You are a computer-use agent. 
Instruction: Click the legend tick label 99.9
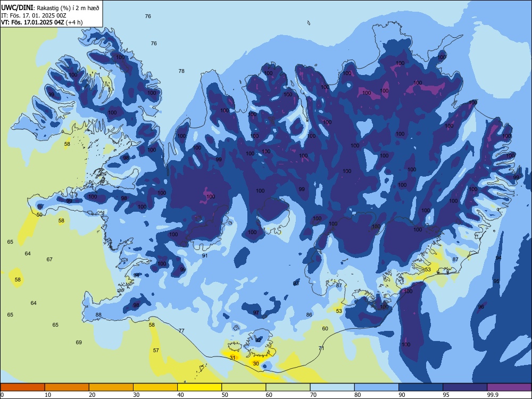pos(493,395)
